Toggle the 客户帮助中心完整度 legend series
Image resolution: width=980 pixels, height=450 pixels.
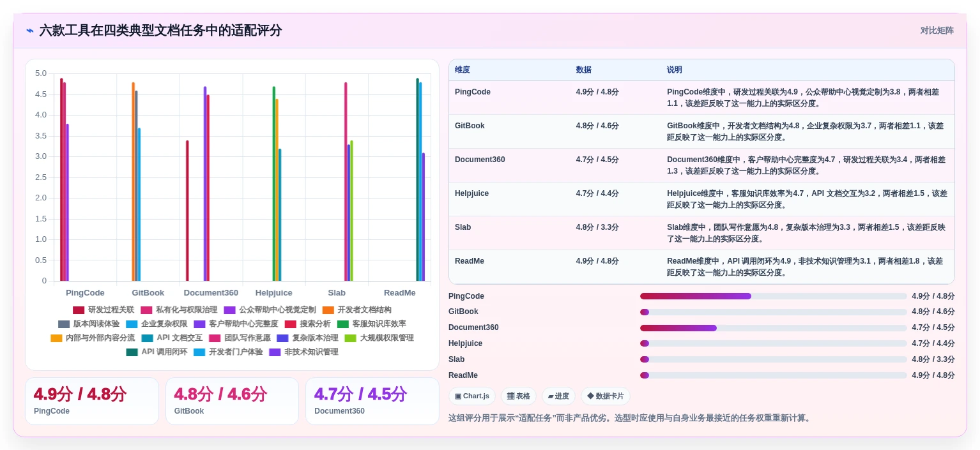(x=236, y=324)
